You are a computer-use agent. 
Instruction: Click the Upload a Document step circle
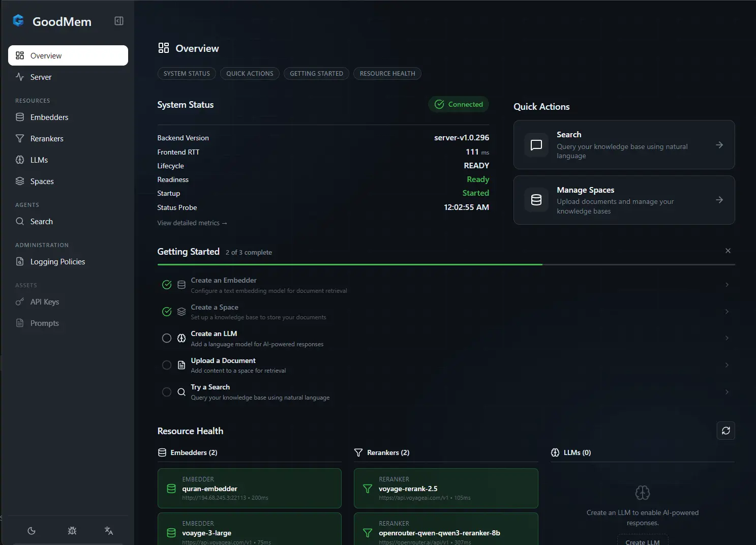[x=167, y=365]
